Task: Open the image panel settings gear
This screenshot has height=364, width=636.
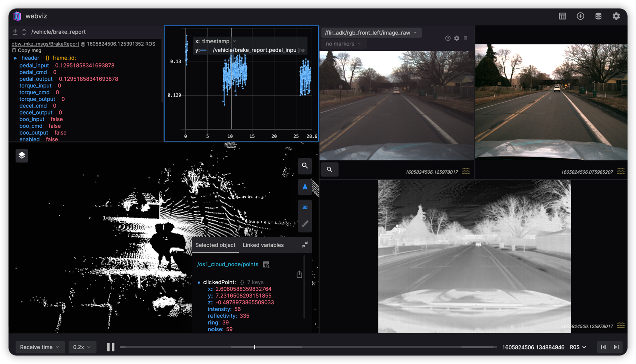Action: (x=457, y=38)
